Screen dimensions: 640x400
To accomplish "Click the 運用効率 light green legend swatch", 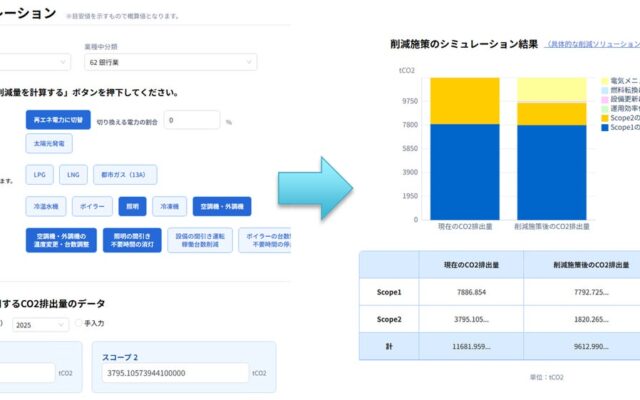I will 605,109.
